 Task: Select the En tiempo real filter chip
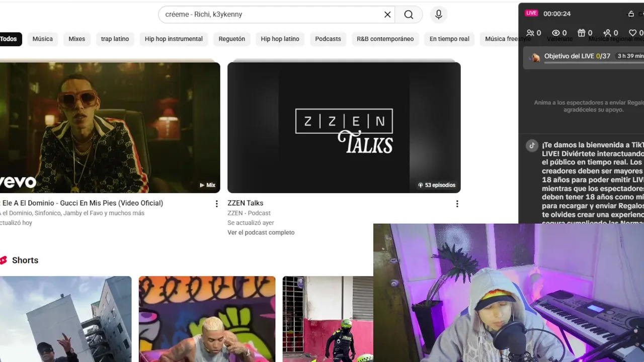point(449,39)
